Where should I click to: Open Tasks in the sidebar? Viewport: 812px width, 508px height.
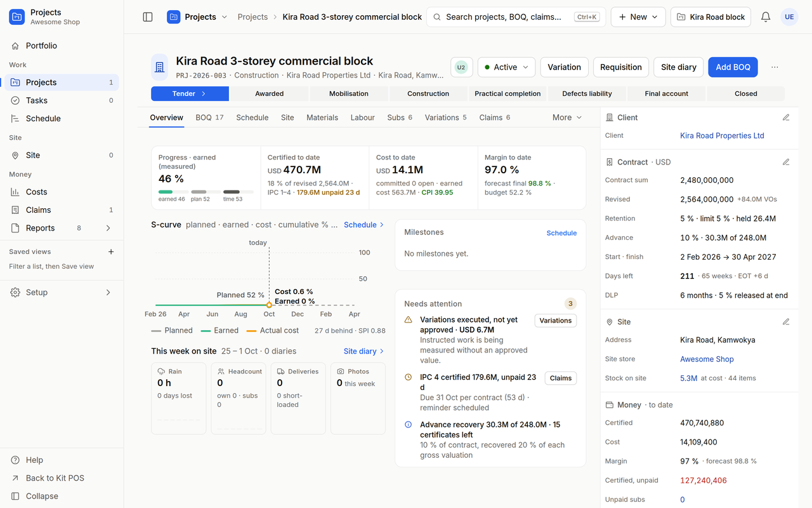click(x=62, y=100)
